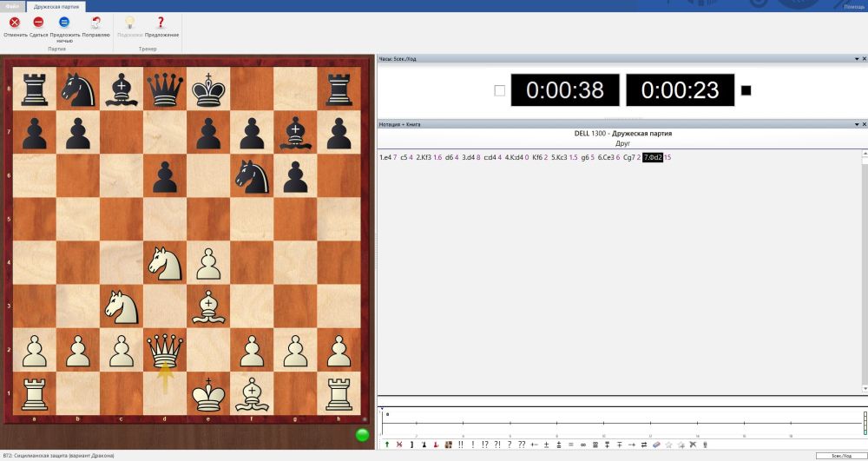Close the Нотация + Книга panel with its X
This screenshot has height=461, width=868.
click(864, 124)
